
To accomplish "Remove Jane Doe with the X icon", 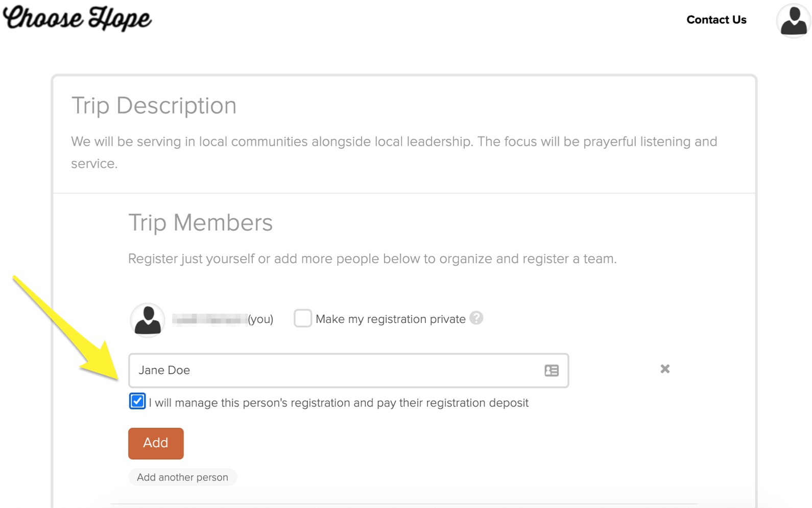I will (x=665, y=369).
